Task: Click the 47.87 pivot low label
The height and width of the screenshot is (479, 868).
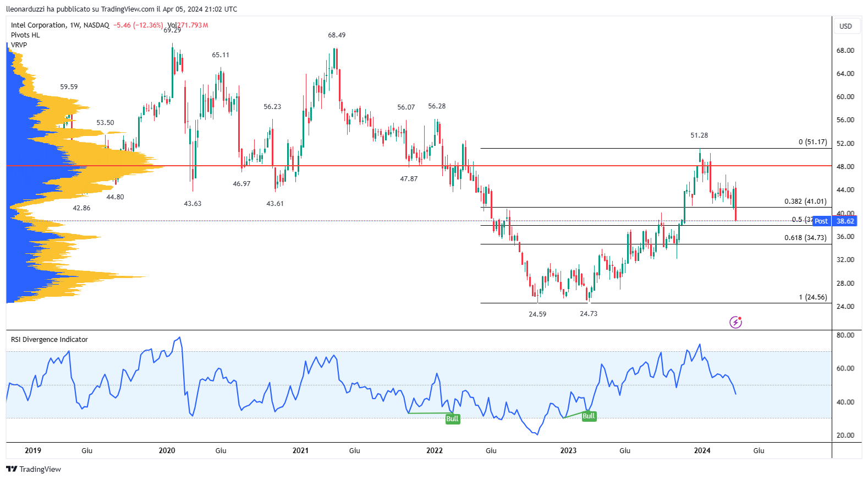Action: pyautogui.click(x=409, y=178)
